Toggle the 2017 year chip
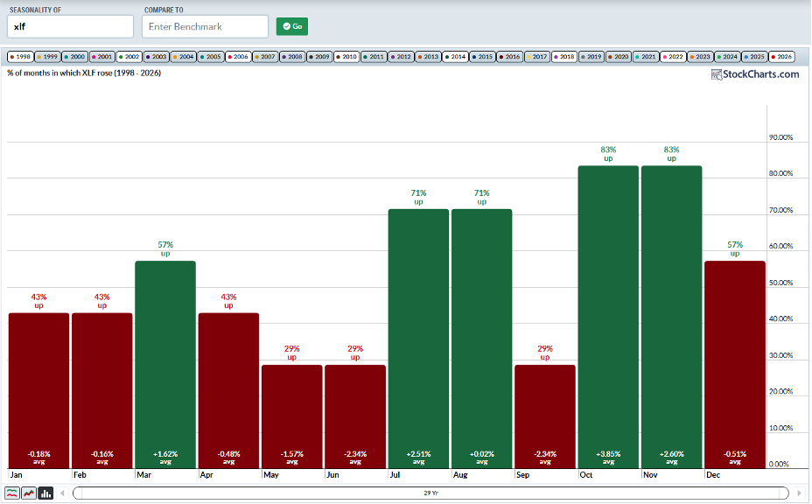 [537, 57]
